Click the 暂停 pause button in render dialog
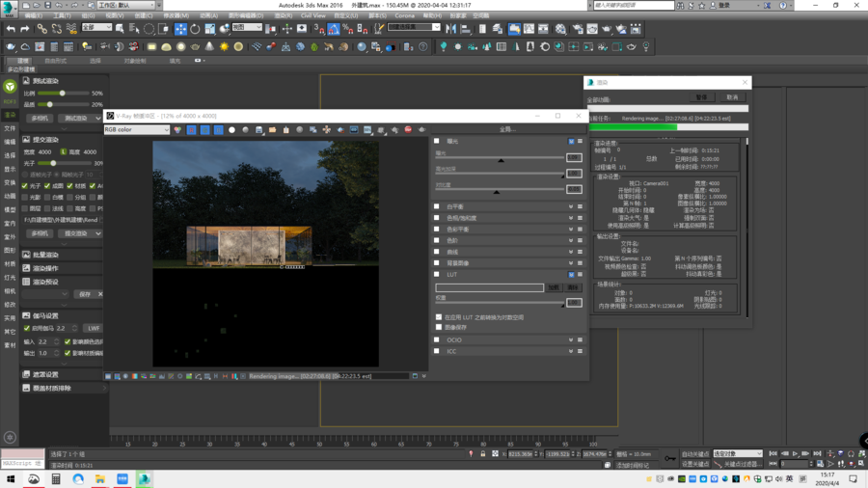The height and width of the screenshot is (488, 868). (701, 97)
